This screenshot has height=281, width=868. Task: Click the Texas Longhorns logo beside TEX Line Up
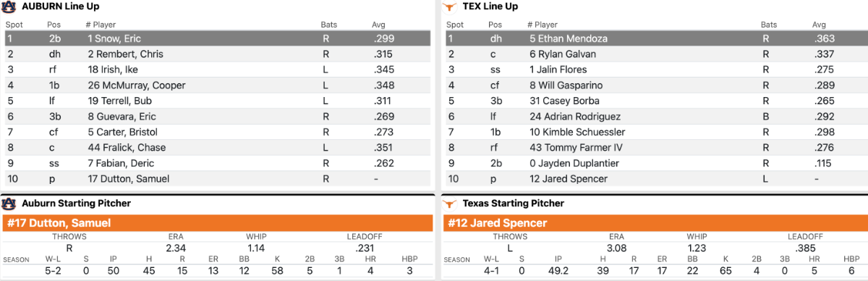(x=450, y=7)
